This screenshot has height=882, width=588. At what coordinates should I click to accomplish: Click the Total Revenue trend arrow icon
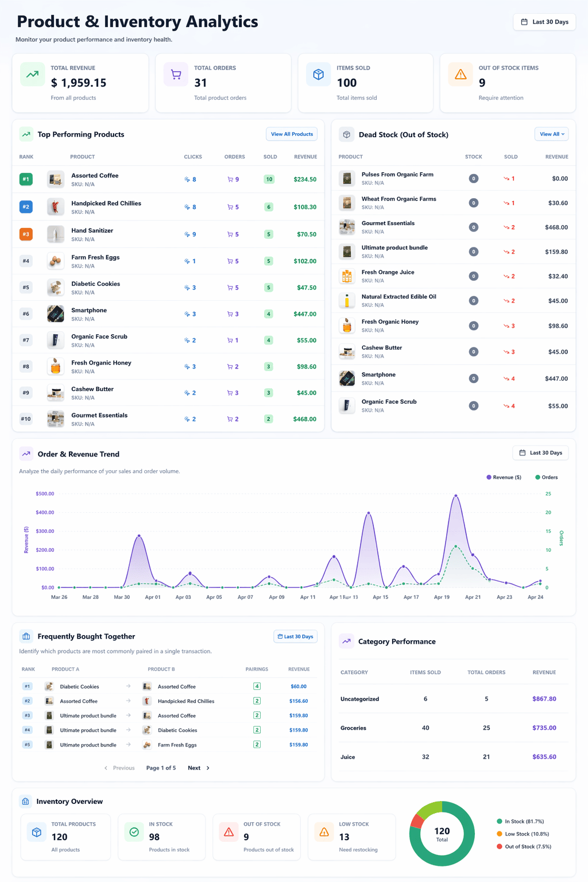(32, 74)
